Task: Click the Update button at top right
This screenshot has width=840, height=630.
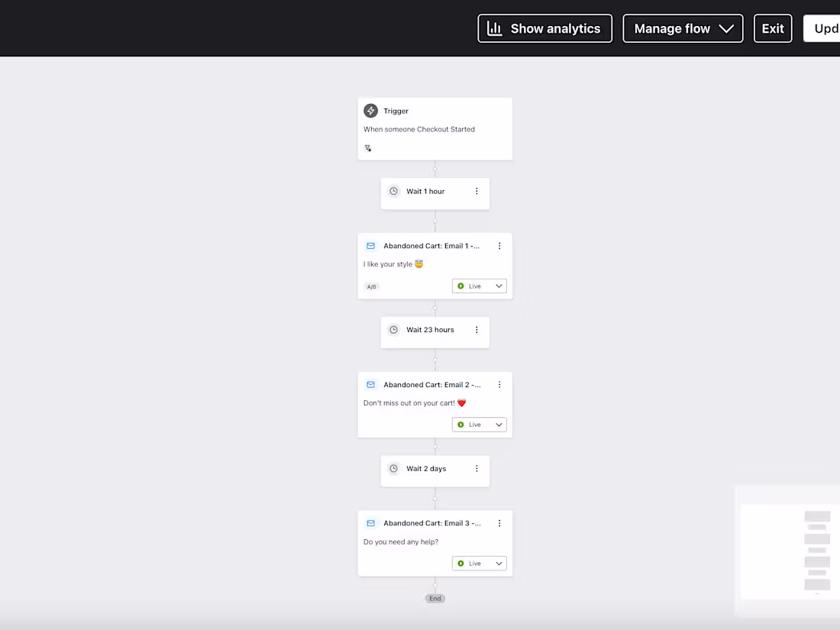Action: click(825, 27)
